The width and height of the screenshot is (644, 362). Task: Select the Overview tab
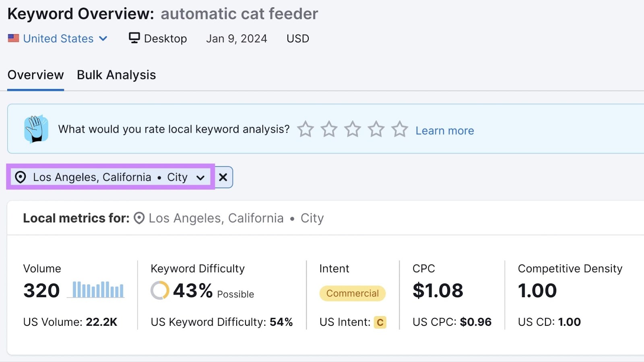[35, 74]
